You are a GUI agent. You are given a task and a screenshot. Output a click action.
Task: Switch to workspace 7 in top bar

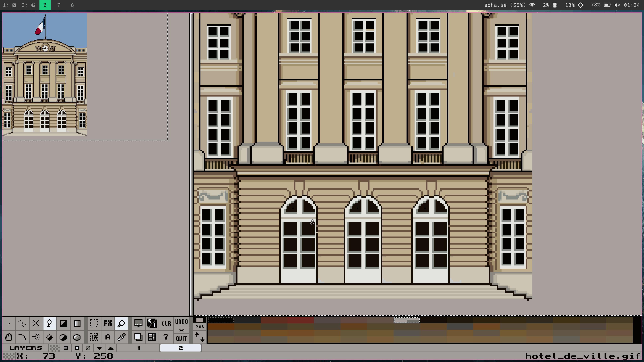tap(59, 5)
